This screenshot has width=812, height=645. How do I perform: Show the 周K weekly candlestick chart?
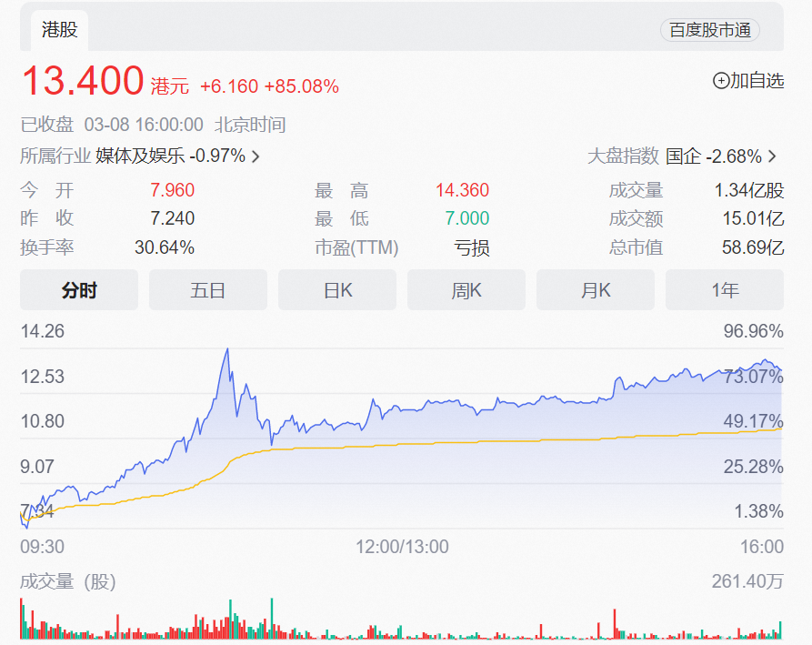466,290
